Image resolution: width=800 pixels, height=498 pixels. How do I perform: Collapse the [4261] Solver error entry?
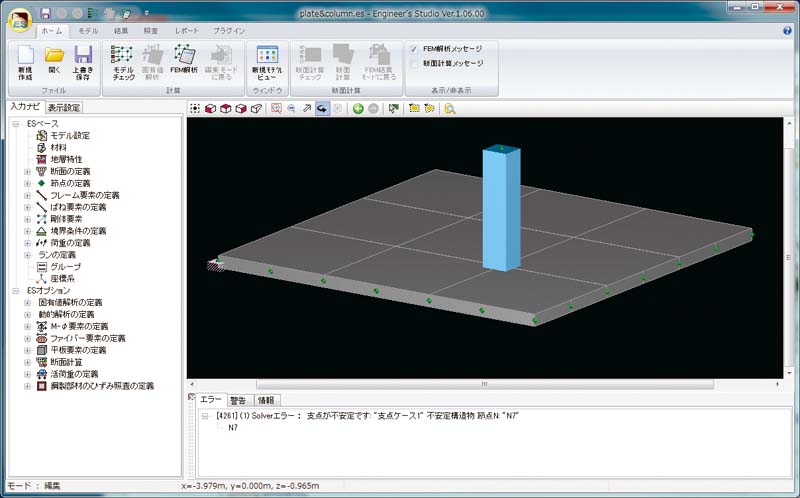[x=205, y=416]
